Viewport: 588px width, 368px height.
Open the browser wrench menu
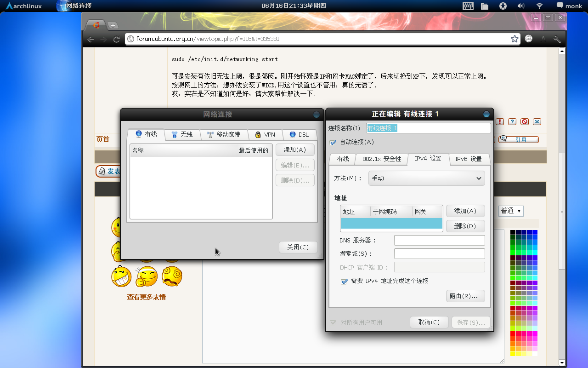[x=557, y=39]
